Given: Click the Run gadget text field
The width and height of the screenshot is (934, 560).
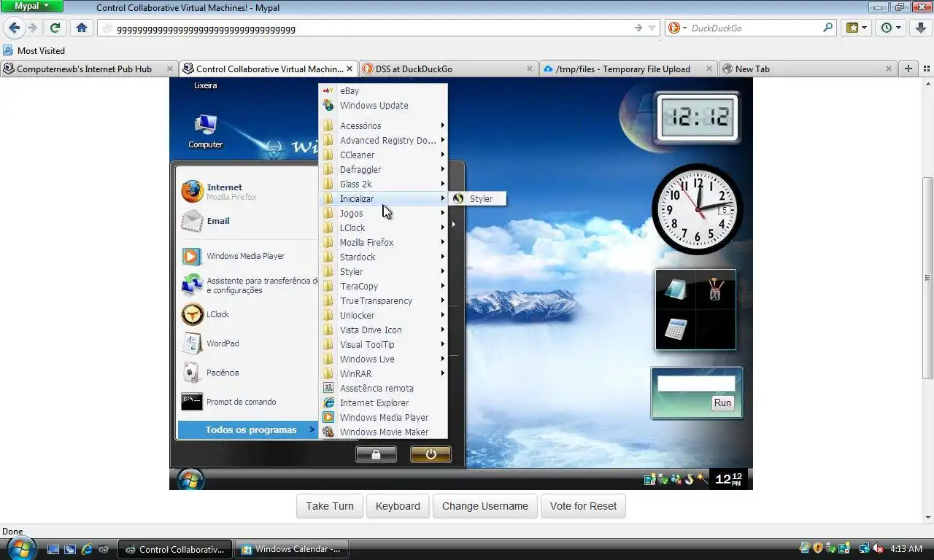Looking at the screenshot, I should pos(696,384).
